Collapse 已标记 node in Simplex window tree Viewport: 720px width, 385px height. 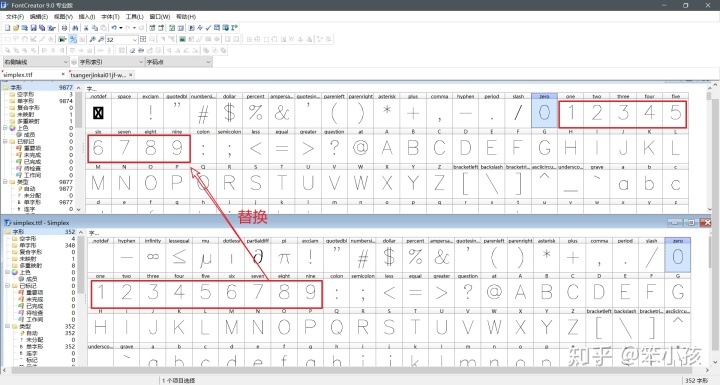coord(7,286)
